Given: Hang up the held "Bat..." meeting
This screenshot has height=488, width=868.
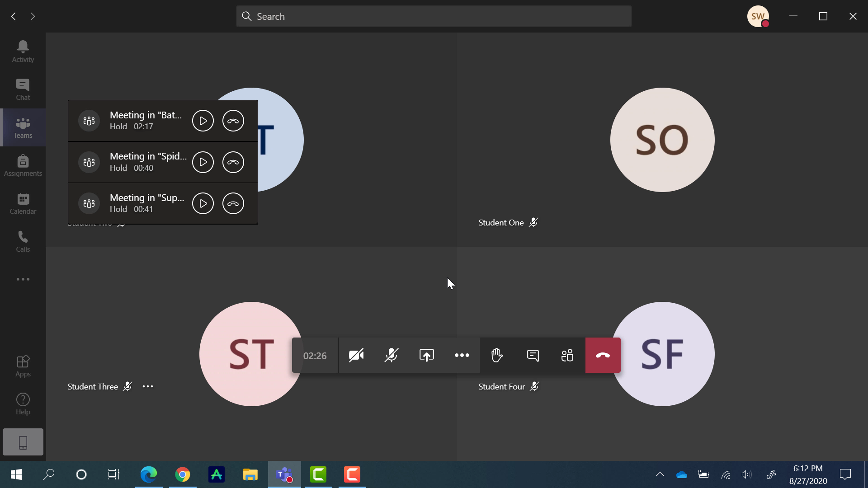Looking at the screenshot, I should pyautogui.click(x=233, y=121).
